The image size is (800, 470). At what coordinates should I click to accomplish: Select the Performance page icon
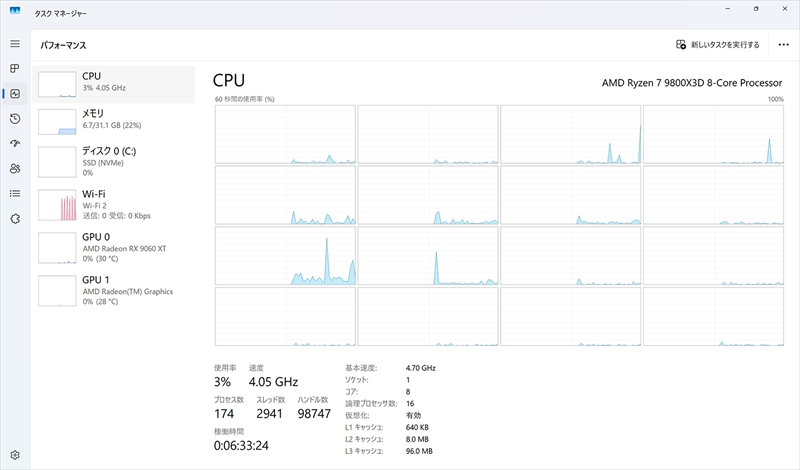(x=15, y=94)
